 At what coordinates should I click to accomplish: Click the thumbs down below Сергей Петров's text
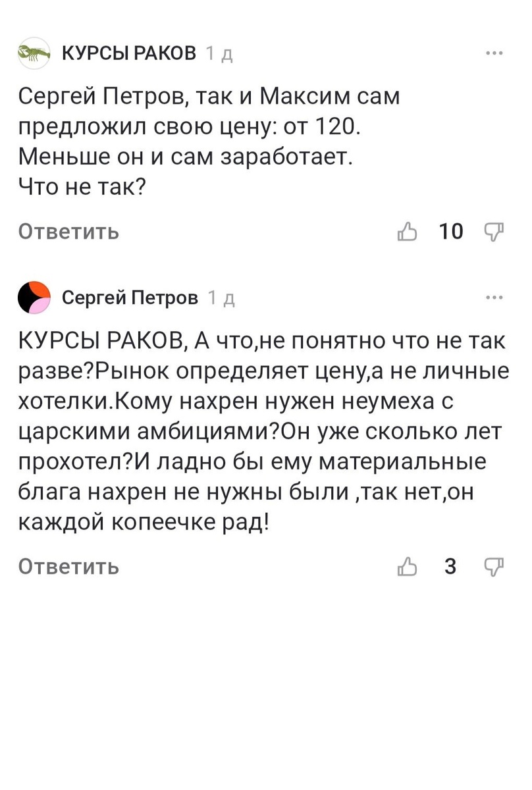pyautogui.click(x=493, y=567)
